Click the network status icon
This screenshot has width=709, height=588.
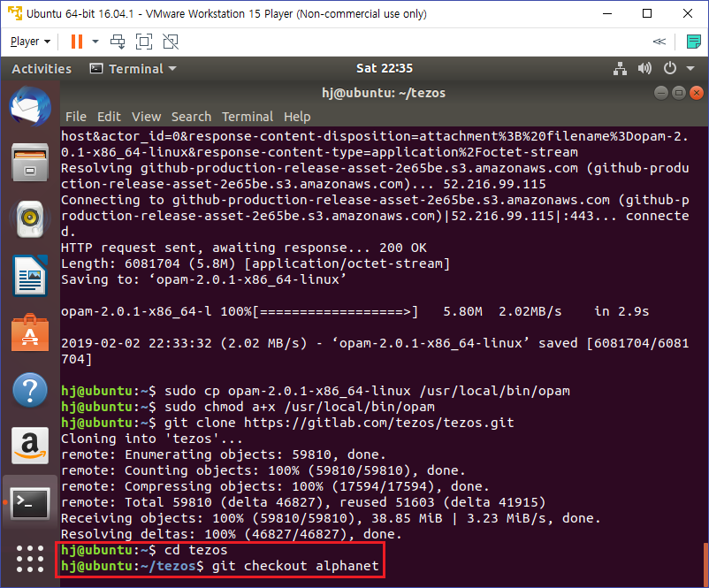point(620,69)
